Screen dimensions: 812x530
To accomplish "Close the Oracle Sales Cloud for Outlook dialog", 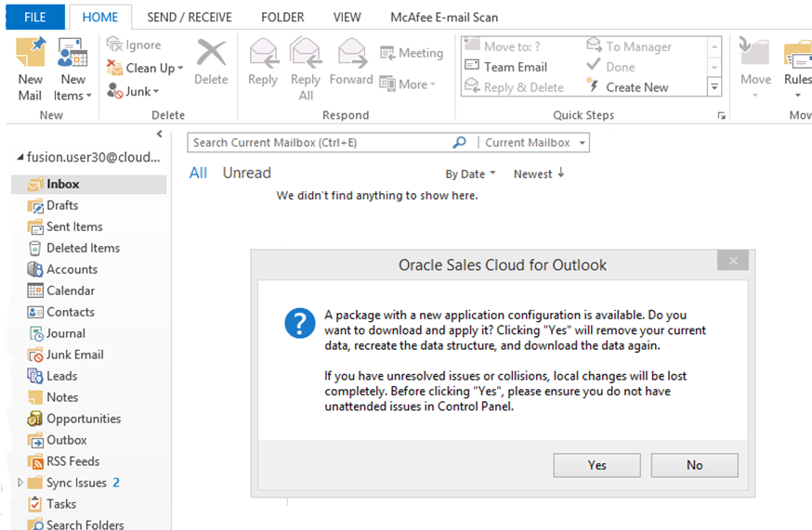I will pyautogui.click(x=733, y=261).
